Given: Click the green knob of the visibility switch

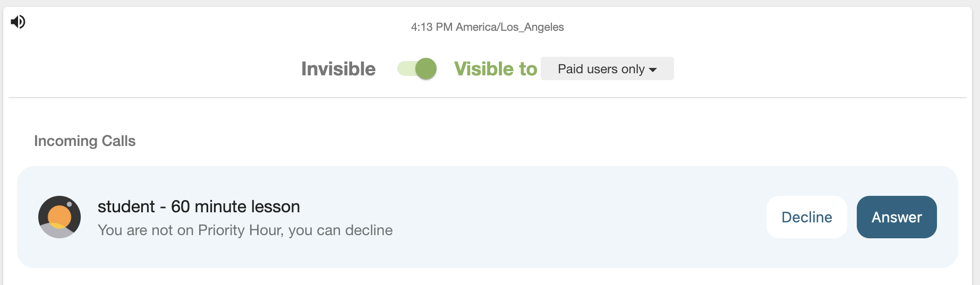Looking at the screenshot, I should [x=426, y=68].
